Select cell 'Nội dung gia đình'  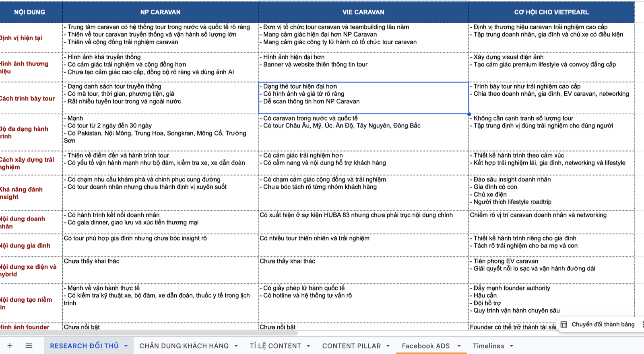pyautogui.click(x=31, y=245)
